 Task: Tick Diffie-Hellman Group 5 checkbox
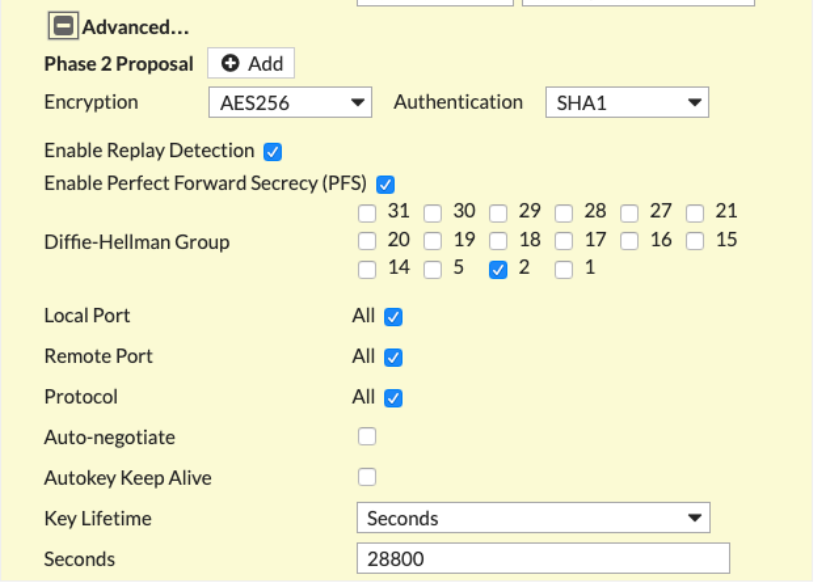coord(433,270)
